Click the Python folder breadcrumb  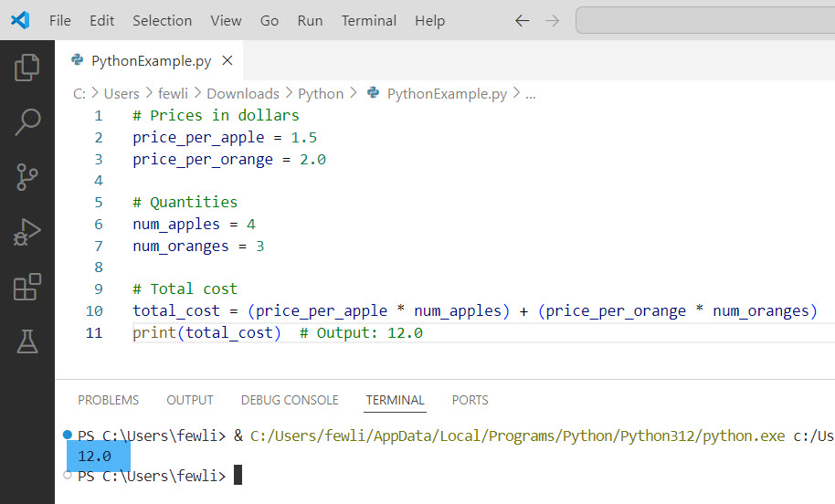pyautogui.click(x=321, y=94)
